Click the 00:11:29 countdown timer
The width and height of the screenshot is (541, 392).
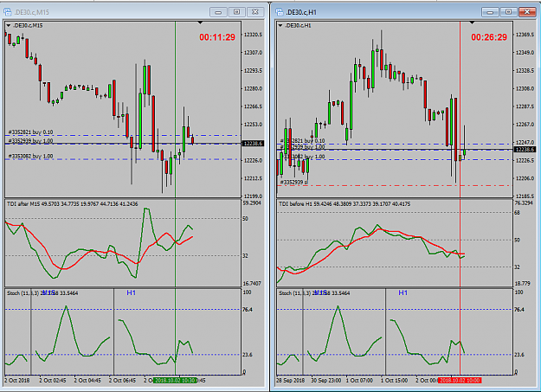[217, 37]
